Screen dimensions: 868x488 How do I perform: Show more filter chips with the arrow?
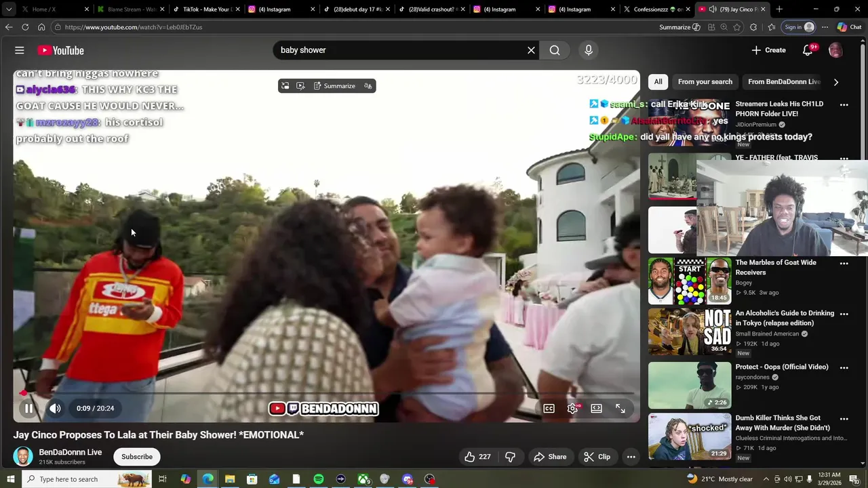coord(835,82)
